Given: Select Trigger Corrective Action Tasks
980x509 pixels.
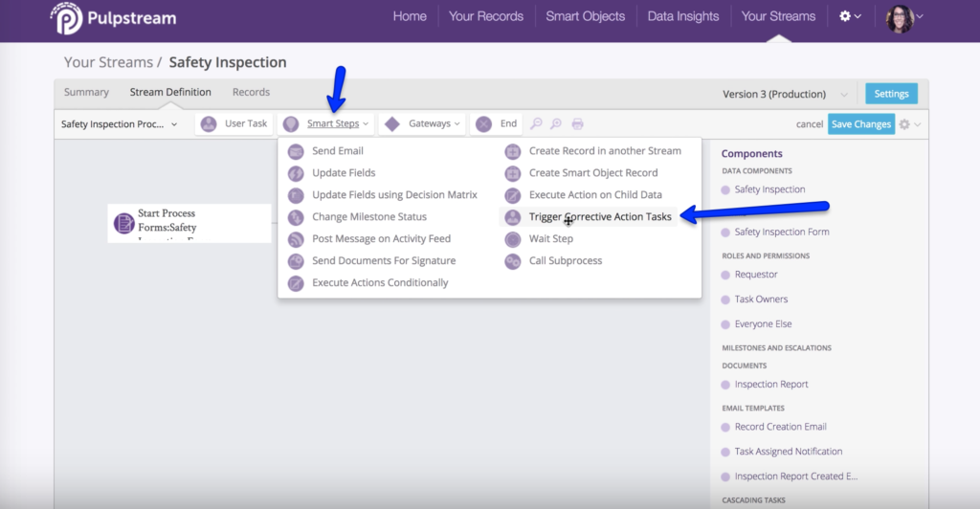Looking at the screenshot, I should coord(599,217).
